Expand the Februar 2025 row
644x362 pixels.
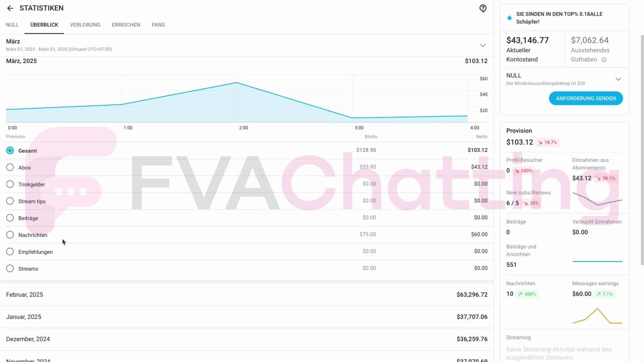[x=247, y=294]
